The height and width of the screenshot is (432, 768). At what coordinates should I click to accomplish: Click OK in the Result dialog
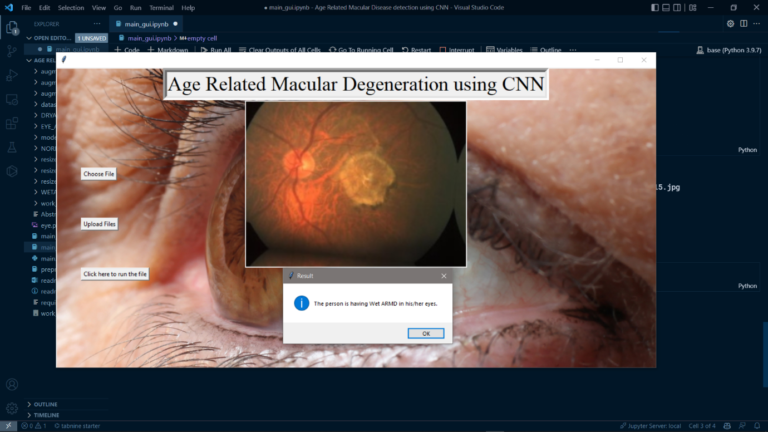[x=426, y=333]
